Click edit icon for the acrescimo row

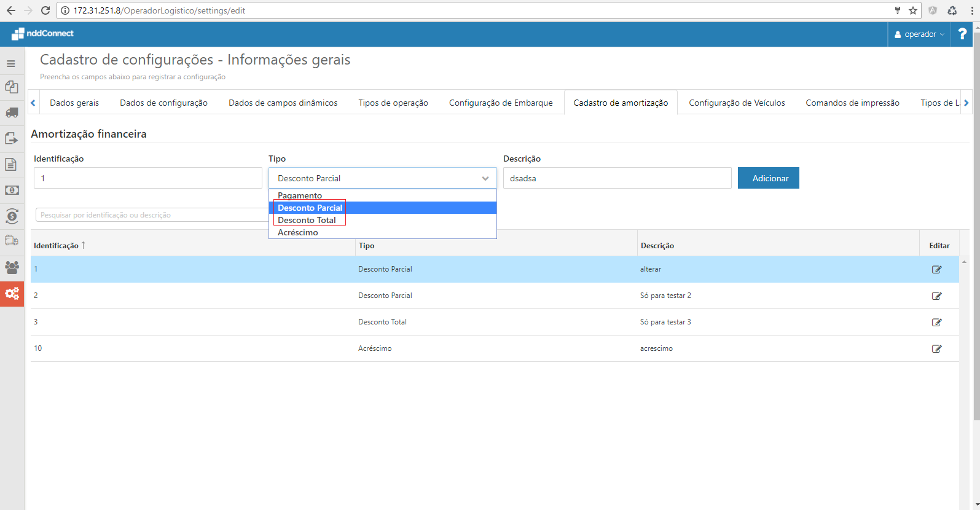point(936,349)
